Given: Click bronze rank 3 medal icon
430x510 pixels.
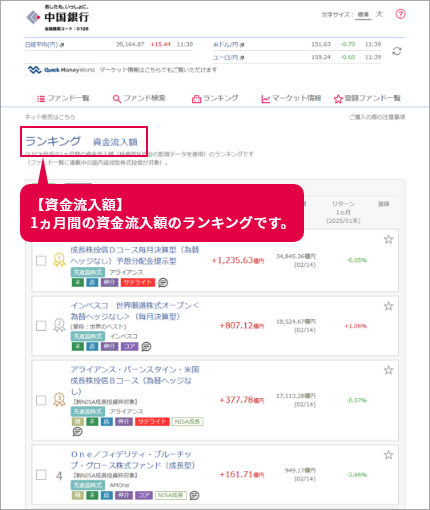Looking at the screenshot, I should pyautogui.click(x=59, y=400).
